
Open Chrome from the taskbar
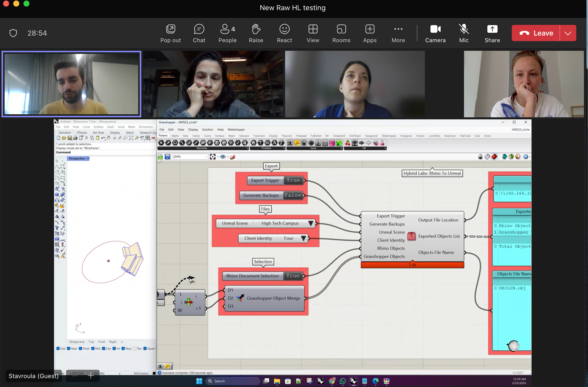pos(332,381)
